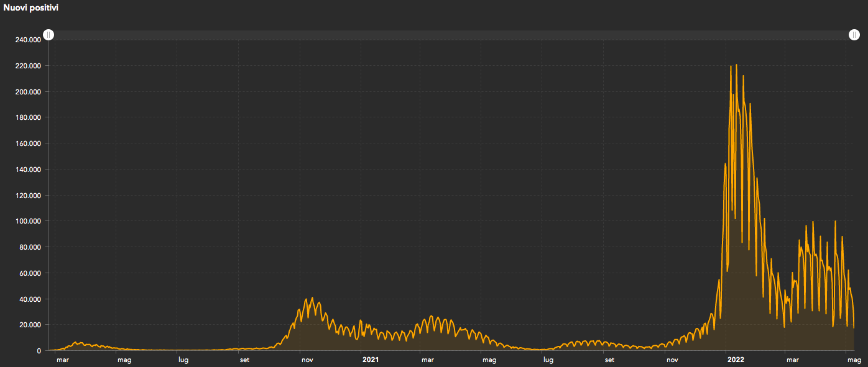Image resolution: width=868 pixels, height=367 pixels.
Task: Select the '2022' label on the x-axis
Action: (x=736, y=360)
